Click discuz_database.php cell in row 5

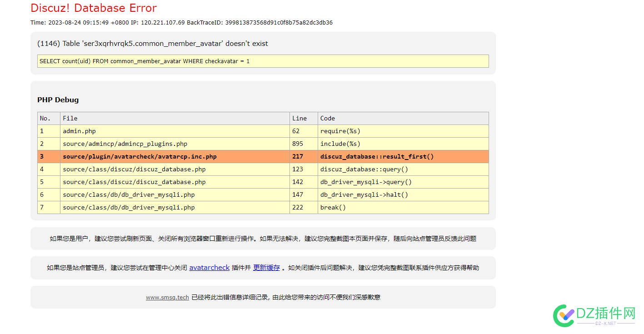pos(175,182)
